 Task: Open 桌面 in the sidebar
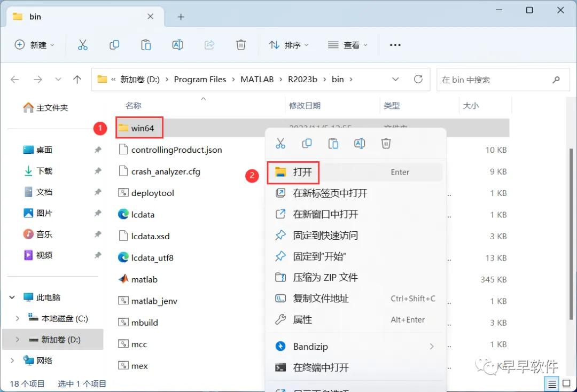tap(37, 150)
